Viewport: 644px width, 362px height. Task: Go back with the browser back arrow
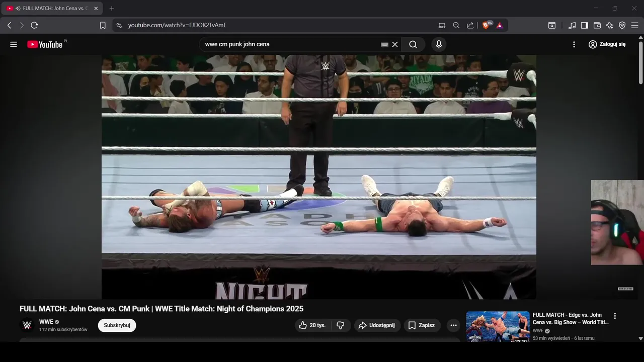pos(9,25)
